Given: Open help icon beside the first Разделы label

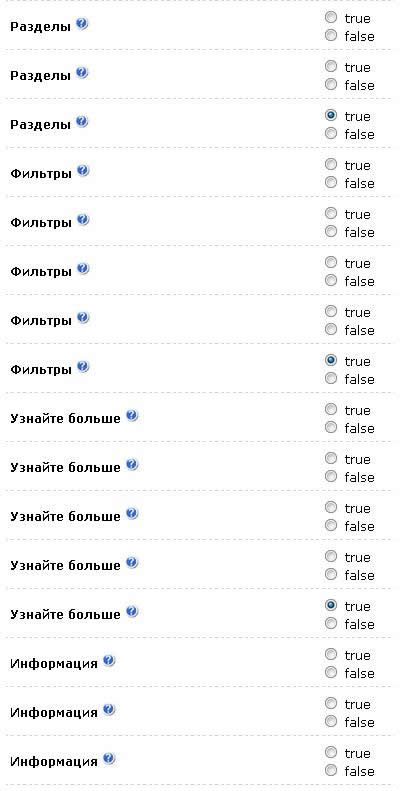Looking at the screenshot, I should pyautogui.click(x=82, y=24).
